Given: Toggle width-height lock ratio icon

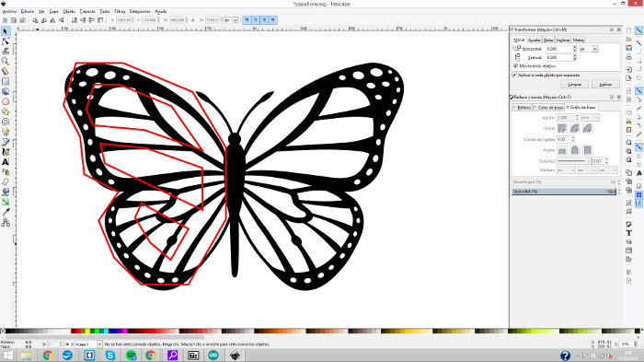Looking at the screenshot, I should point(193,19).
